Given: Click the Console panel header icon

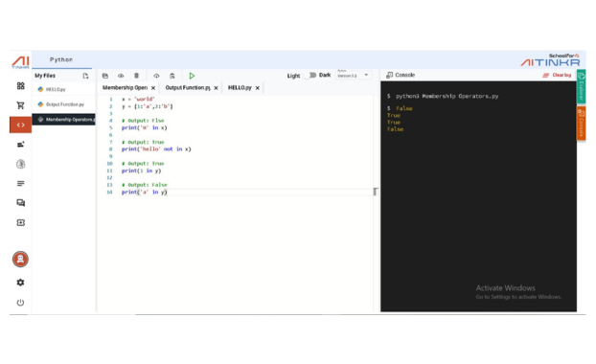Looking at the screenshot, I should point(389,76).
